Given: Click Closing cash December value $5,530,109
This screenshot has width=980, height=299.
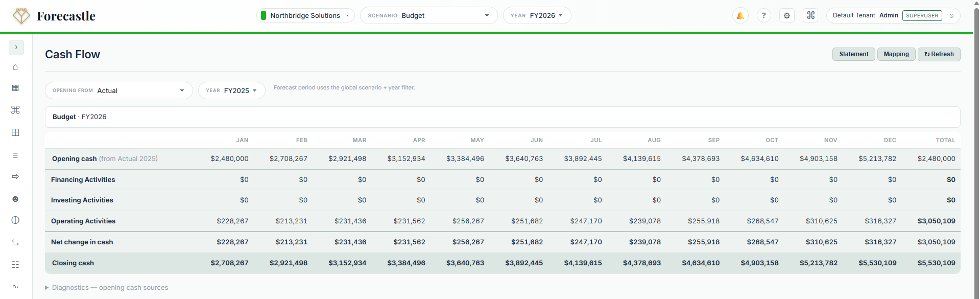Looking at the screenshot, I should [877, 263].
